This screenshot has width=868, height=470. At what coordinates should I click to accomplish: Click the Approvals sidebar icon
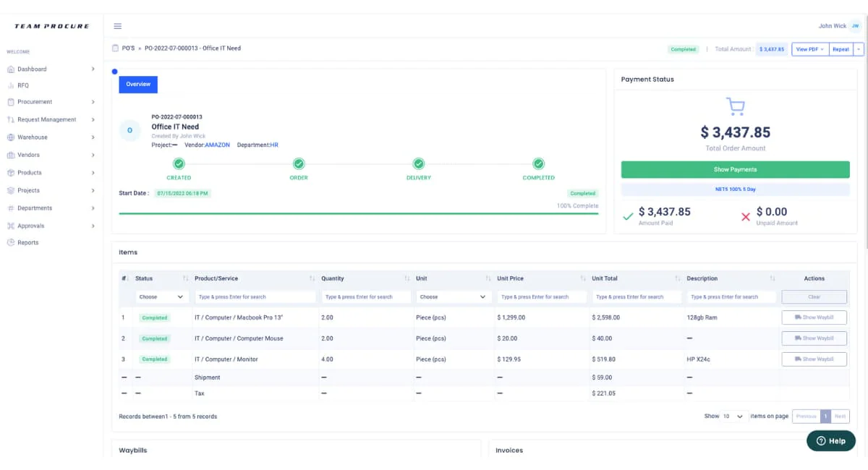coord(11,226)
